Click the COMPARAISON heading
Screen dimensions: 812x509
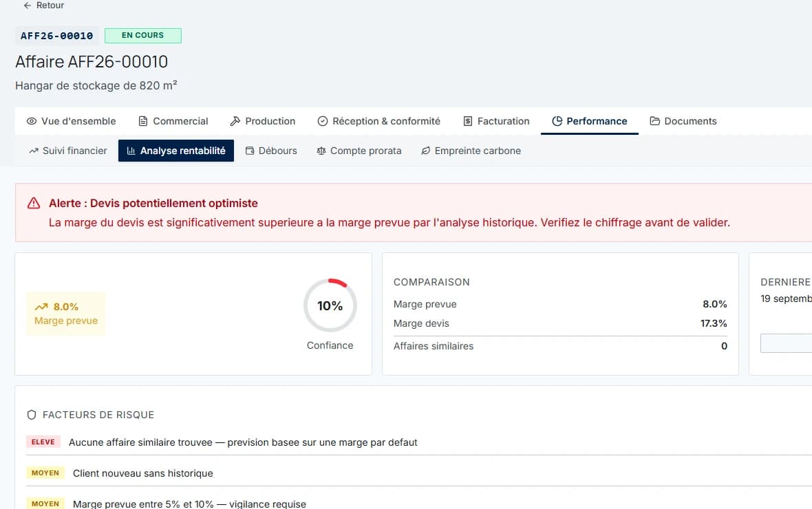pos(431,282)
